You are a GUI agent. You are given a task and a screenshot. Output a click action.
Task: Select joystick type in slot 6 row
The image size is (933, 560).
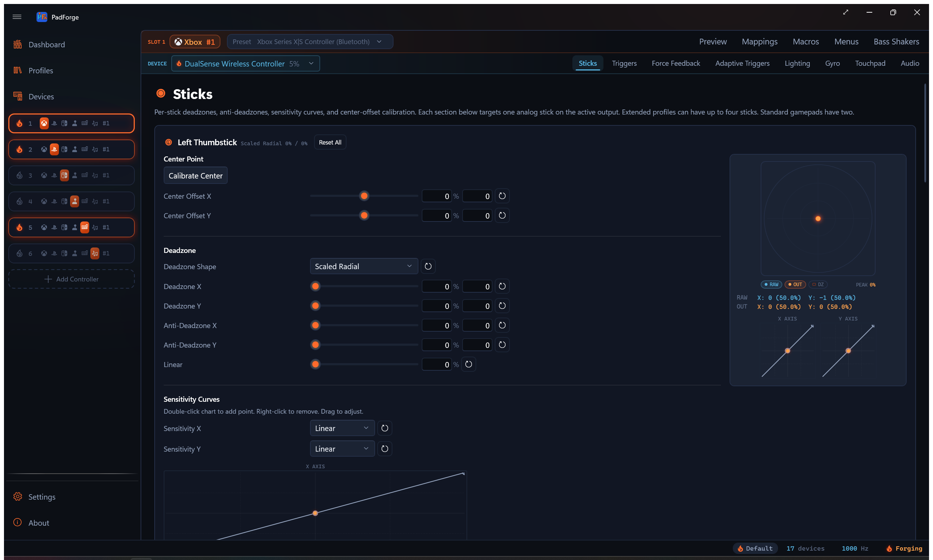coord(75,254)
